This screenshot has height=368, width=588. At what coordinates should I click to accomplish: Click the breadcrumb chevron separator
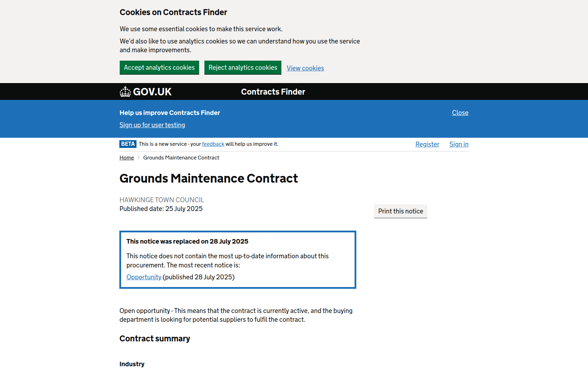pyautogui.click(x=139, y=158)
